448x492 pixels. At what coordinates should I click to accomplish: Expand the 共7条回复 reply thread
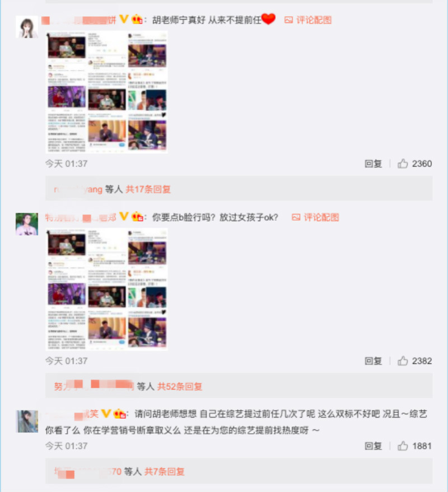(x=165, y=471)
